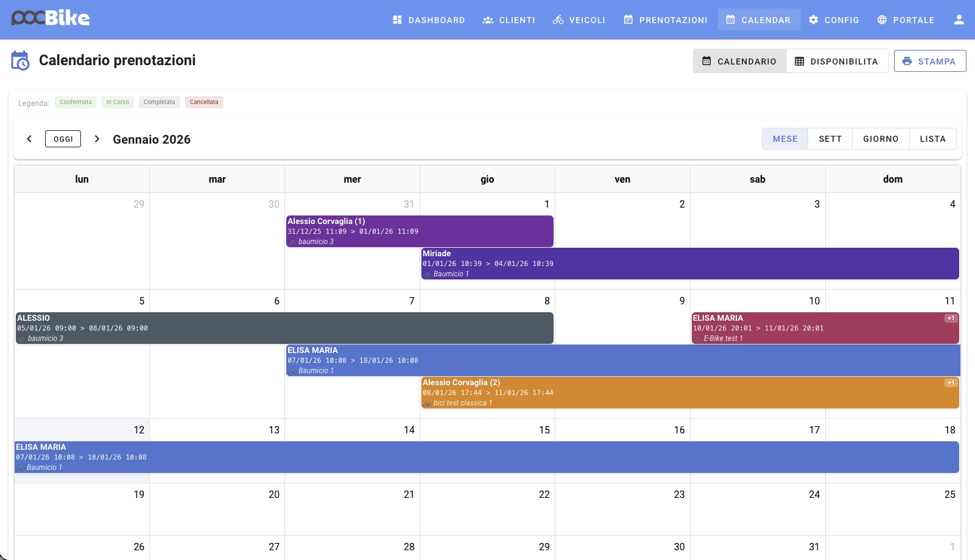
Task: Click day number 9
Action: [682, 301]
